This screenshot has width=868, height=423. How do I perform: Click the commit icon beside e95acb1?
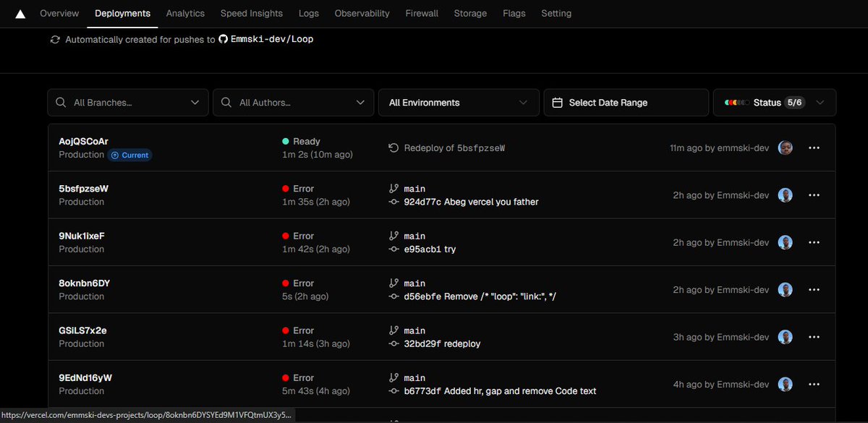[x=393, y=249]
